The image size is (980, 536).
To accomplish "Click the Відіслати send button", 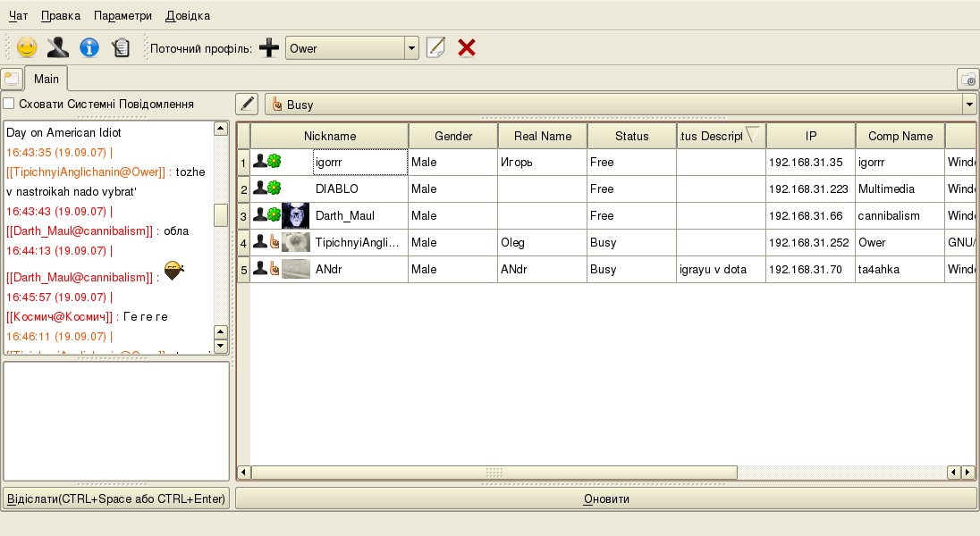I will click(116, 498).
